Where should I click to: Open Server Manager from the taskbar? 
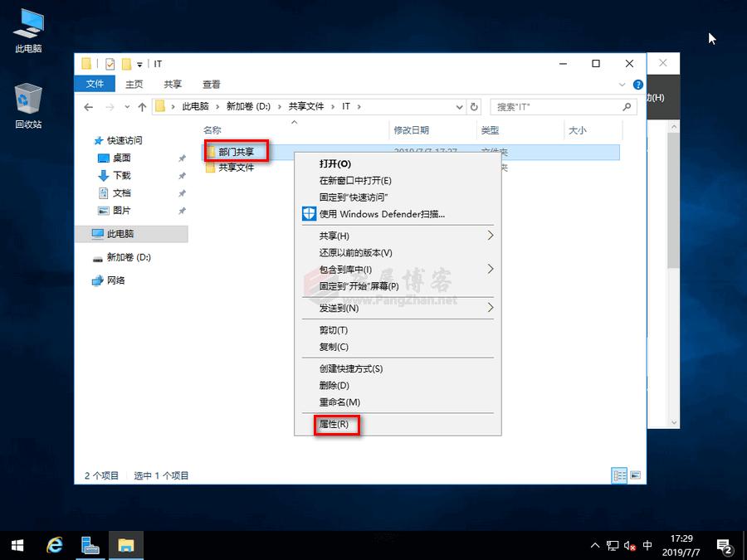tap(89, 546)
